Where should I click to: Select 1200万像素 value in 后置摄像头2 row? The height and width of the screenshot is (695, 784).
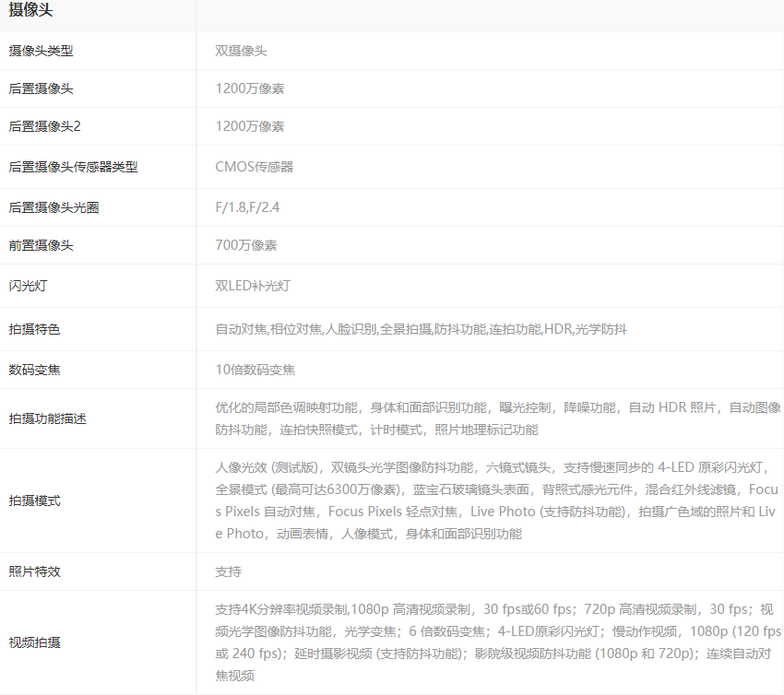(x=249, y=126)
